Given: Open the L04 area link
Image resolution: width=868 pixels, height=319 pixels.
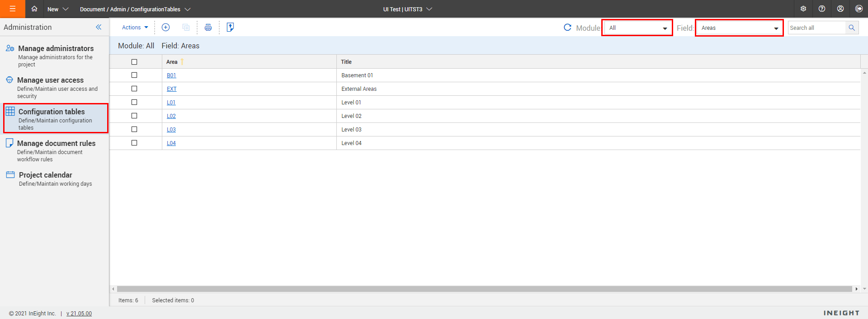Looking at the screenshot, I should (x=171, y=143).
